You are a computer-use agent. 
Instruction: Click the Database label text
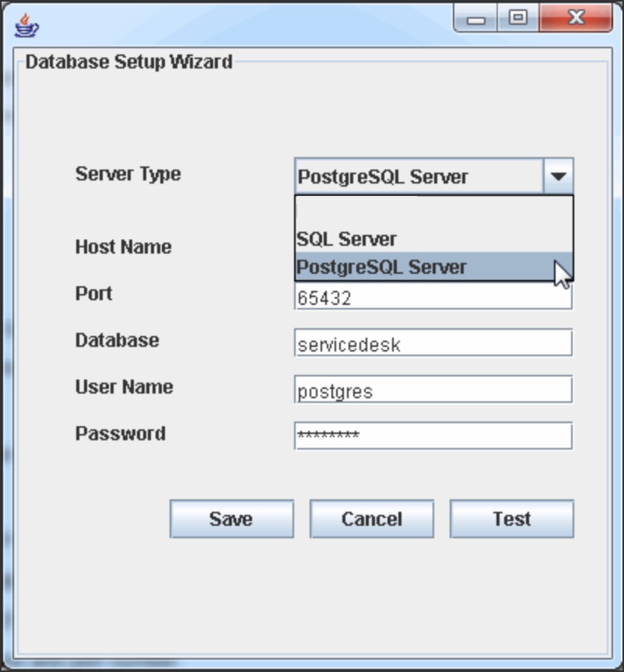pyautogui.click(x=117, y=341)
